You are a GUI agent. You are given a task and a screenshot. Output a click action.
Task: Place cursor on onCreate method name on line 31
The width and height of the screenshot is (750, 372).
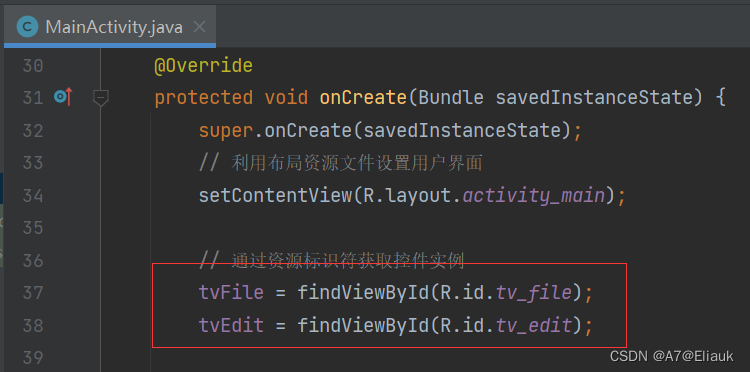(363, 98)
